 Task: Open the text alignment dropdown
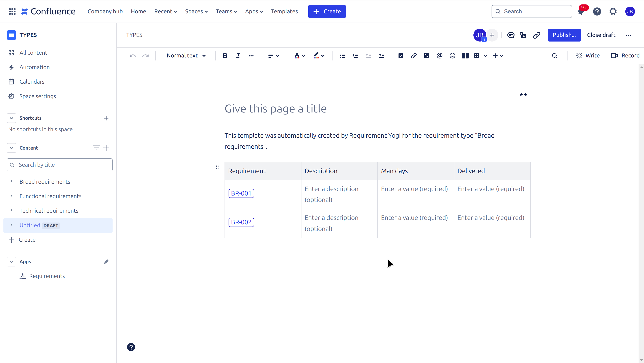click(273, 56)
